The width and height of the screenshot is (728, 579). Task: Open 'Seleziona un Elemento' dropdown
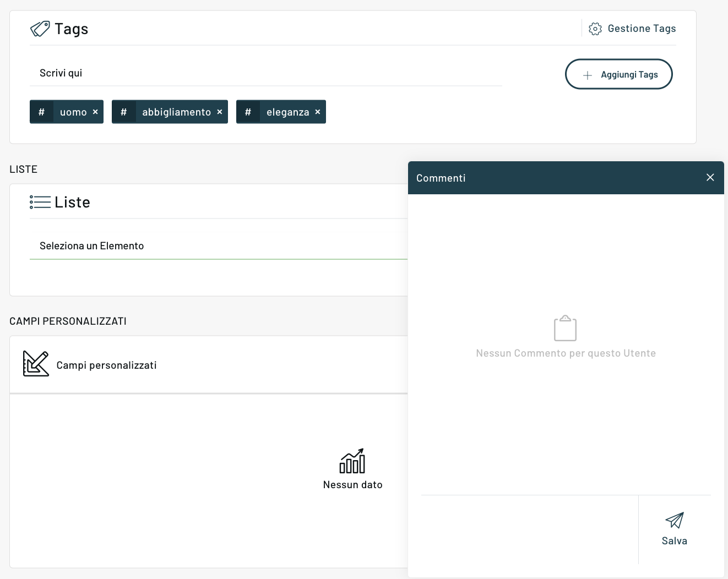click(x=219, y=246)
